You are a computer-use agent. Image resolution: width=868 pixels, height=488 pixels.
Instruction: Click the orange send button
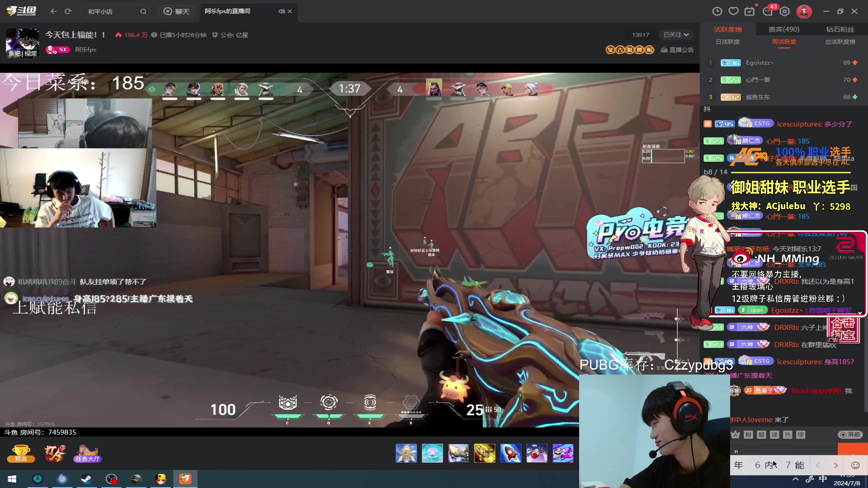853,450
